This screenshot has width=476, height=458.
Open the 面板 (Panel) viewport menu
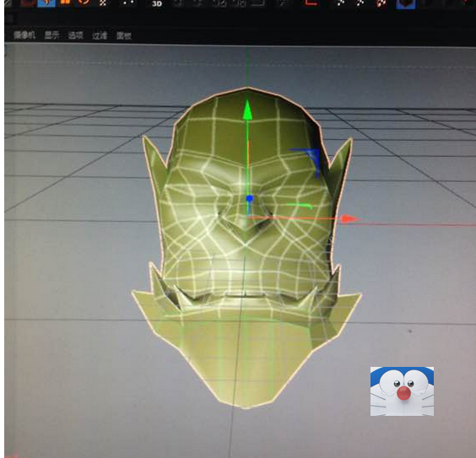(124, 35)
